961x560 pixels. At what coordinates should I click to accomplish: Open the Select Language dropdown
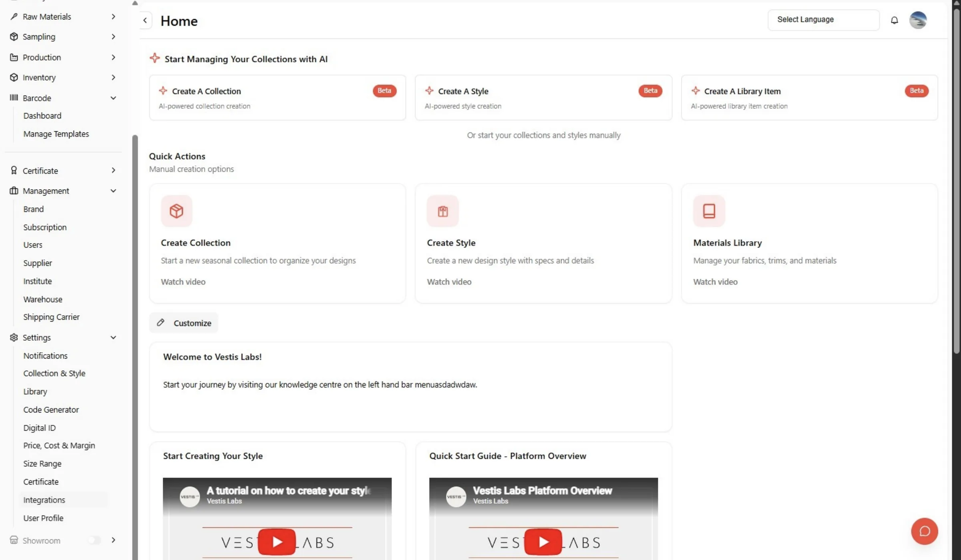pyautogui.click(x=823, y=20)
